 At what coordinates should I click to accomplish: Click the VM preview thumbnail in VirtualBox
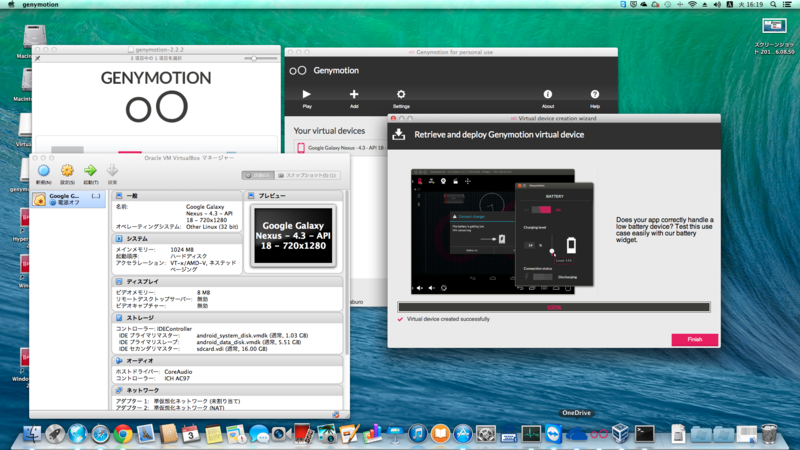[293, 236]
